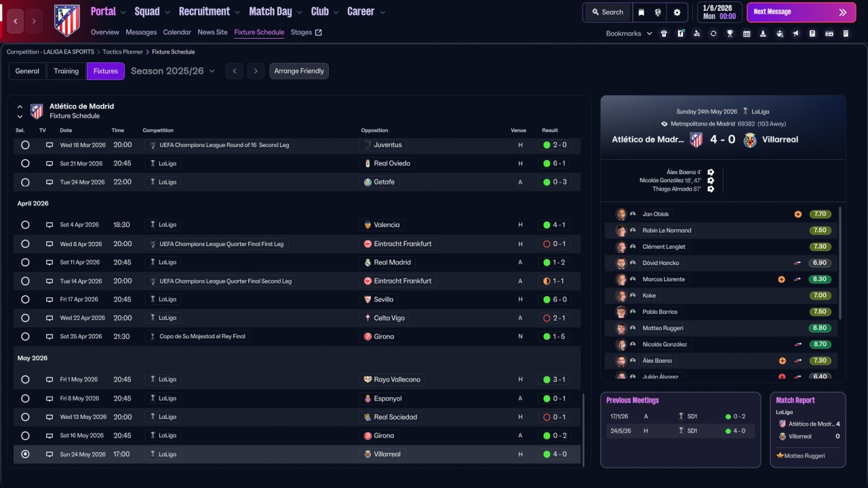868x488 pixels.
Task: Click the Next Message button
Action: (801, 12)
